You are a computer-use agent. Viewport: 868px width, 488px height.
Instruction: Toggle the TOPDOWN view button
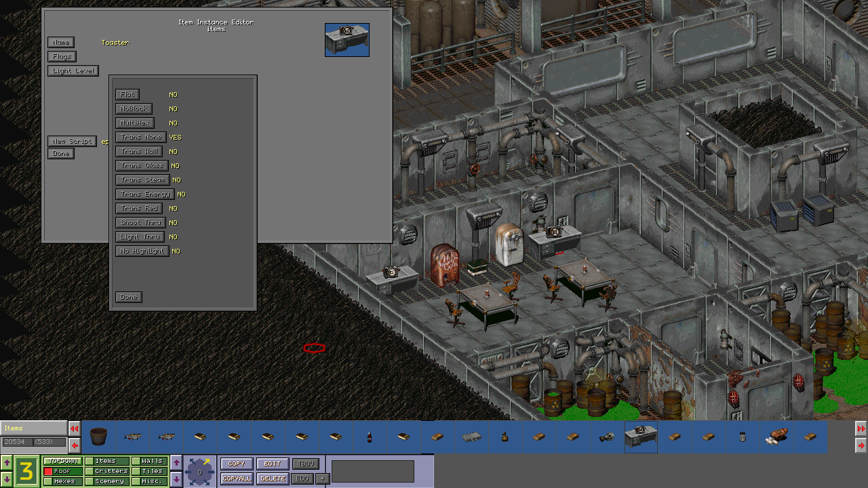(62, 461)
